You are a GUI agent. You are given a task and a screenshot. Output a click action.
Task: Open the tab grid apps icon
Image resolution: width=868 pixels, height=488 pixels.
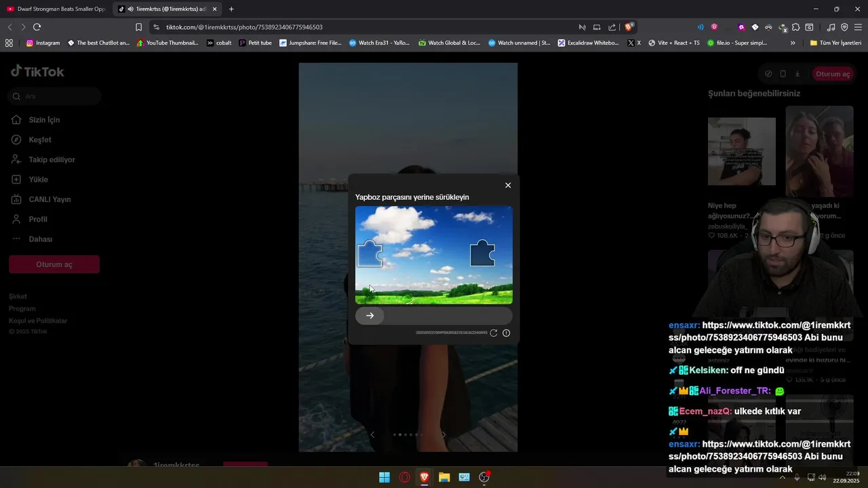[x=9, y=43]
